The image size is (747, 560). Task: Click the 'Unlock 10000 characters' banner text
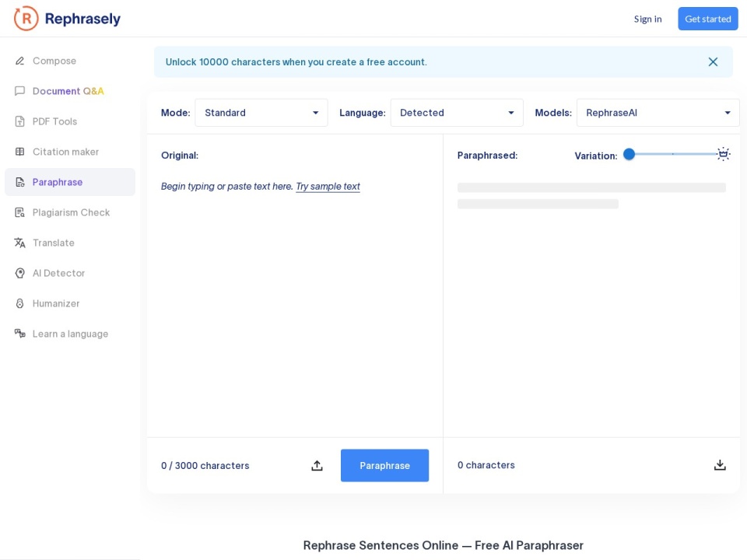click(296, 62)
